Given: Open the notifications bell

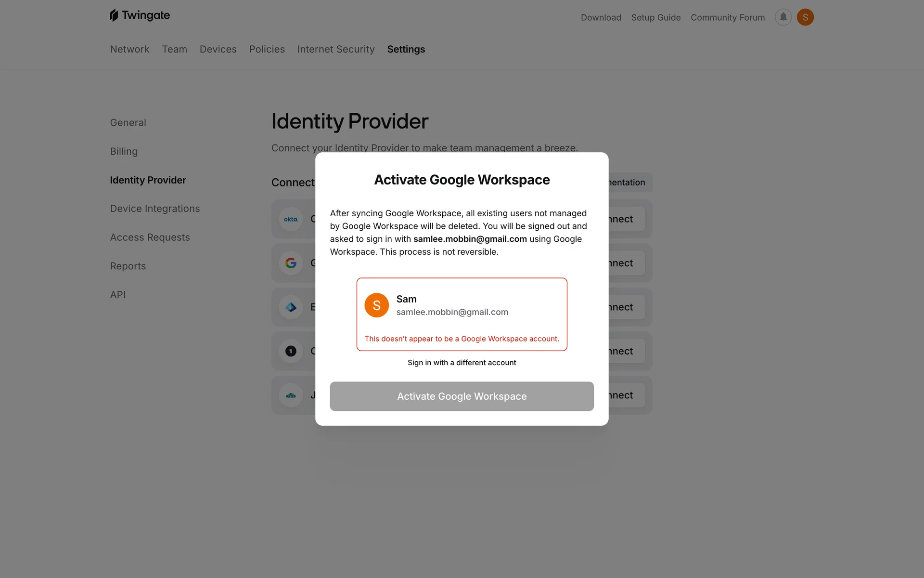Looking at the screenshot, I should pyautogui.click(x=783, y=17).
